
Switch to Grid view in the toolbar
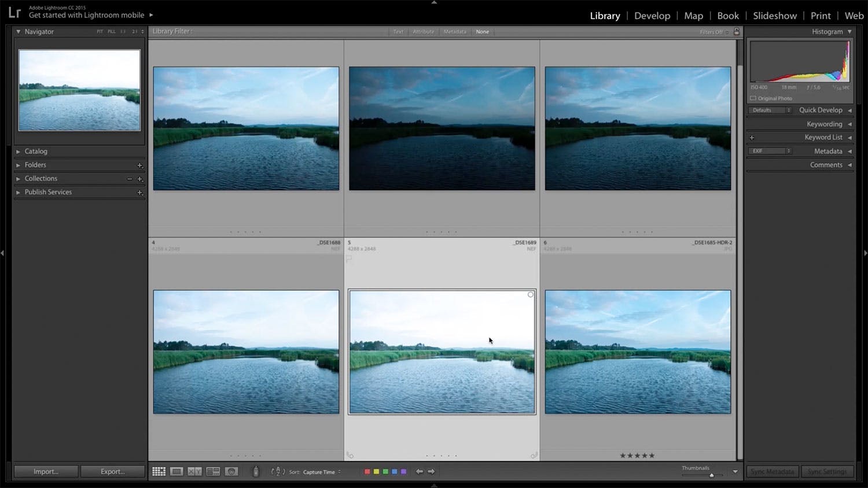[x=159, y=472]
